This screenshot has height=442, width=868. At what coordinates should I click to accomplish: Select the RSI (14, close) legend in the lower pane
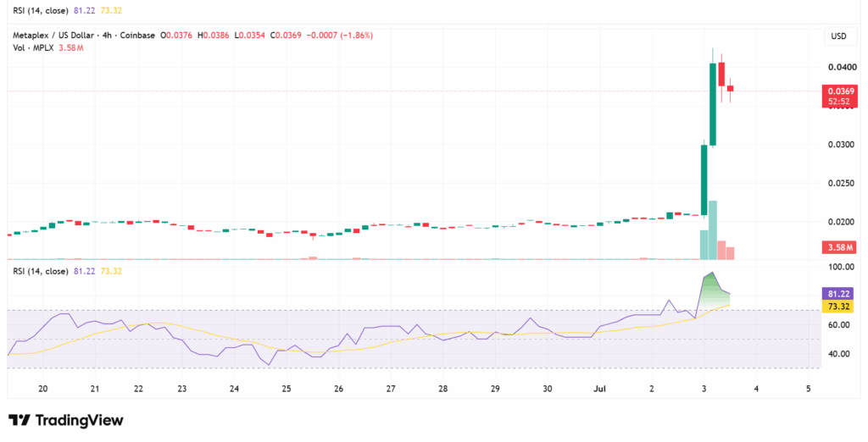coord(41,271)
